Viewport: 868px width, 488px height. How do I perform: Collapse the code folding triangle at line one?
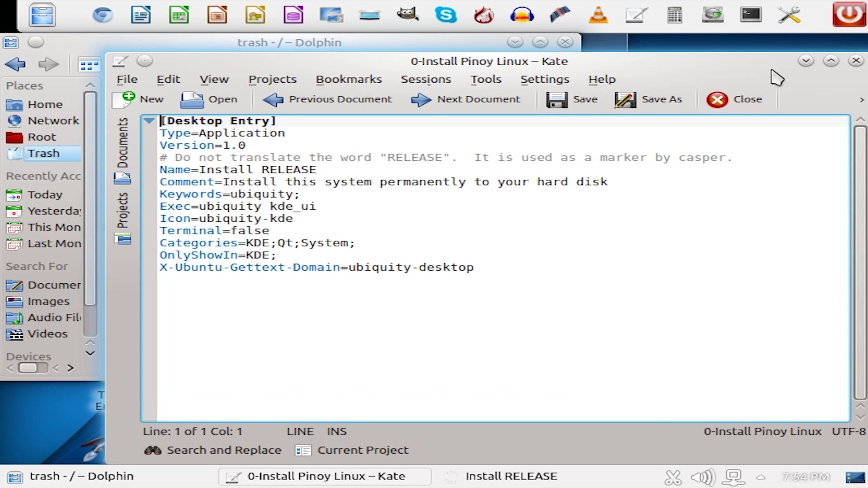[149, 121]
